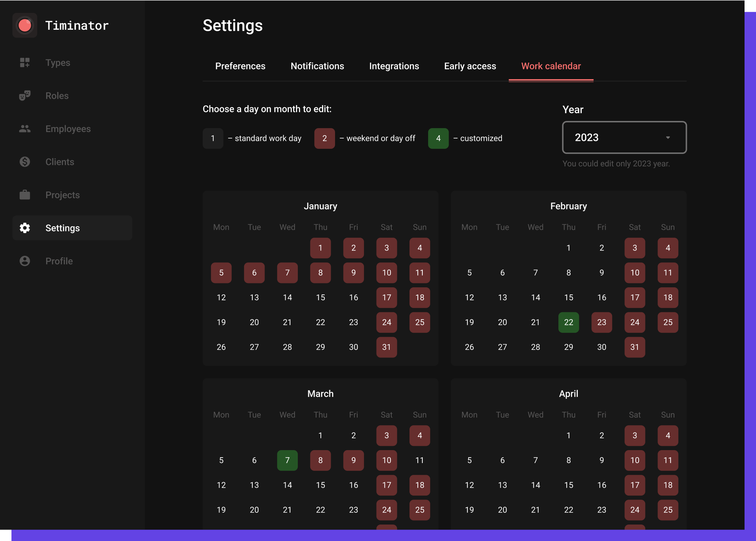Click the Employees people icon
This screenshot has height=541, width=756.
click(x=25, y=129)
